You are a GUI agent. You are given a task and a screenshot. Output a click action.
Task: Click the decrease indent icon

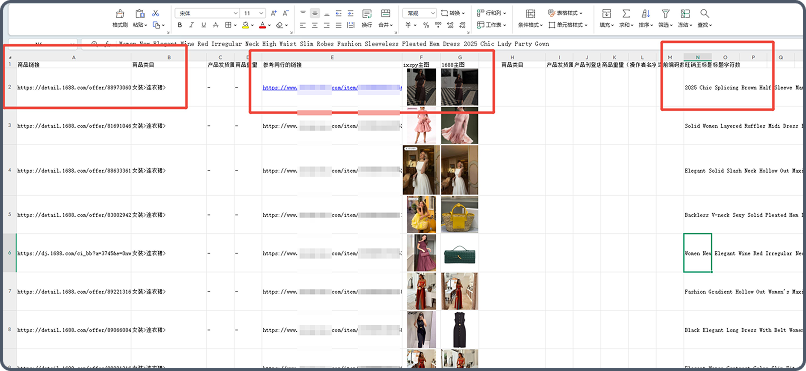tap(338, 13)
